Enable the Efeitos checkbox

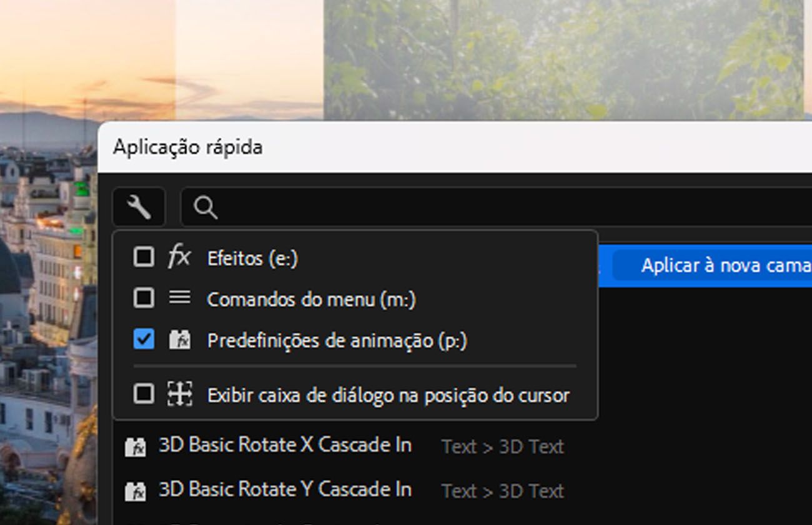[x=144, y=257]
